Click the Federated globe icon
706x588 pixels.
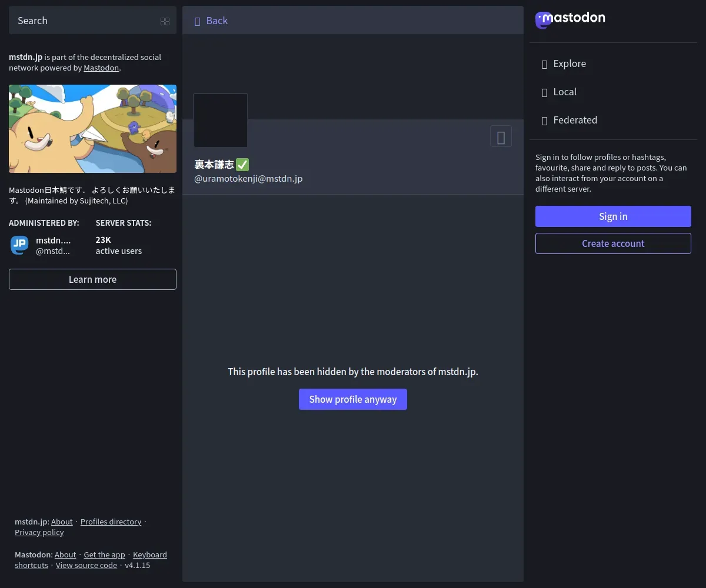click(x=544, y=121)
